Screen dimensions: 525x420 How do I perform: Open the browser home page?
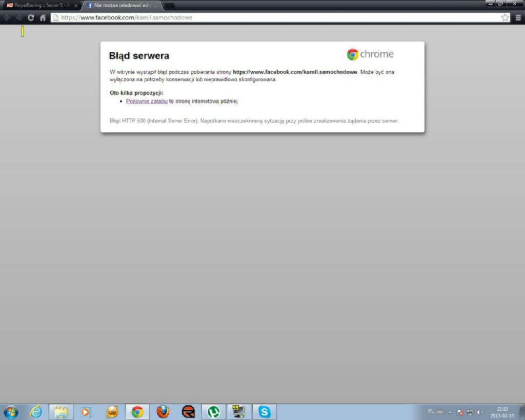tap(43, 17)
